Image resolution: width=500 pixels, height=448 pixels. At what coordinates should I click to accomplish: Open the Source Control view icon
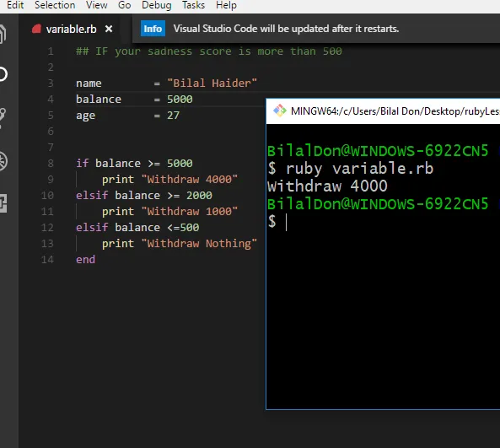3,118
